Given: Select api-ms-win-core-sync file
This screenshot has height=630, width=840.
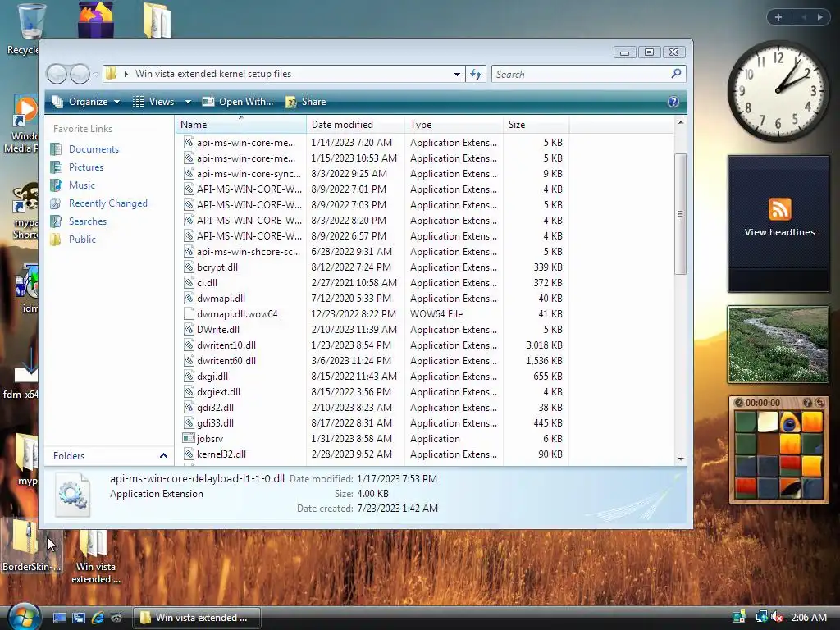Looking at the screenshot, I should [x=249, y=174].
